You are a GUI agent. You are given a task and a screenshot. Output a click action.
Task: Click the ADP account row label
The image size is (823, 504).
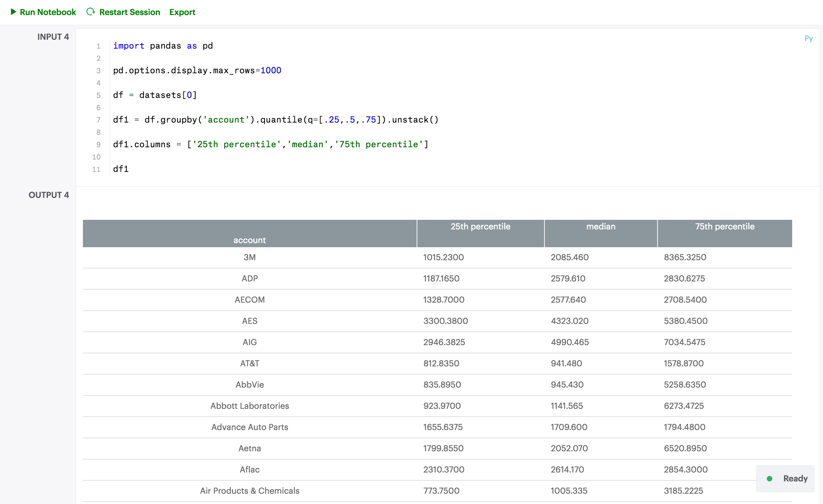point(249,278)
